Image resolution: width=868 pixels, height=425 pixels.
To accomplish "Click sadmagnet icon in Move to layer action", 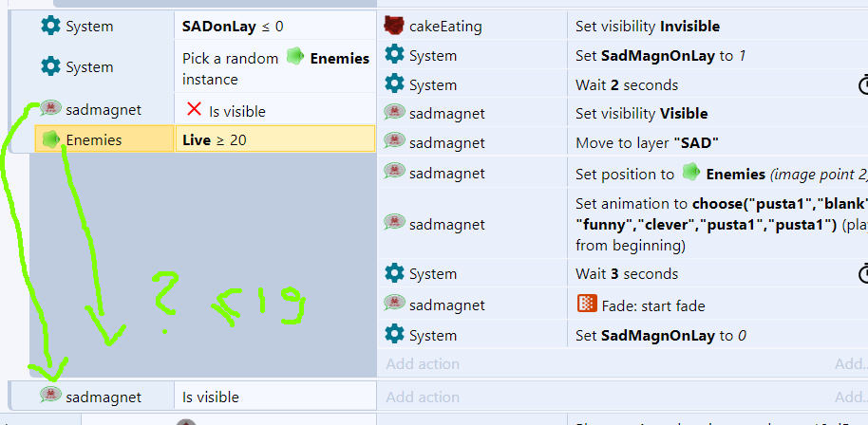I will pos(395,143).
